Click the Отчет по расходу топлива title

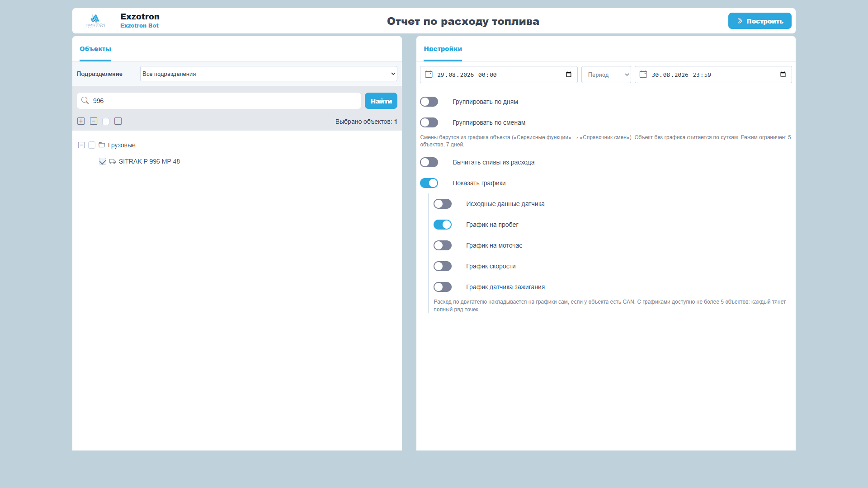(463, 21)
